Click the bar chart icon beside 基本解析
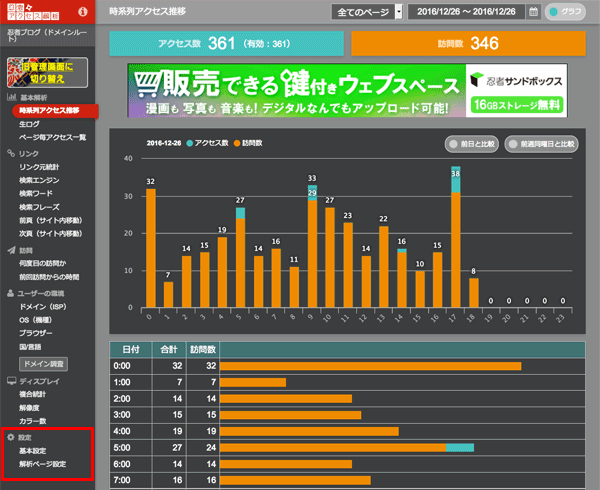Viewport: 600px width, 490px height. point(11,97)
